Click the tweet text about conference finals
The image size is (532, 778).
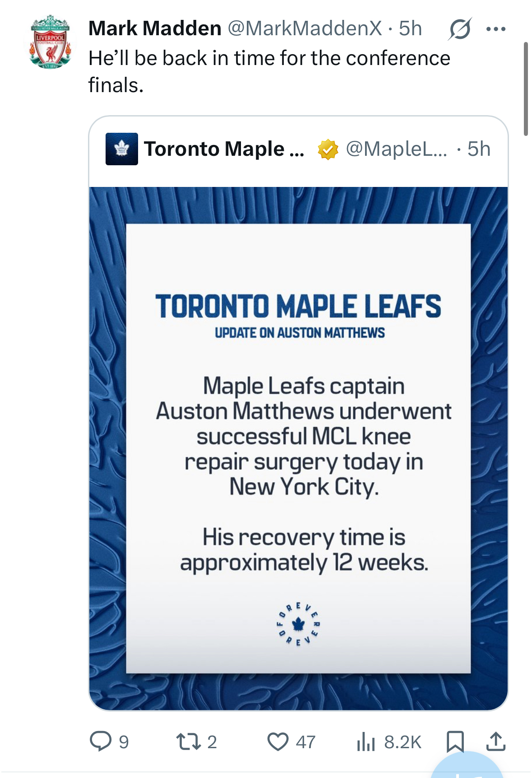[x=269, y=71]
